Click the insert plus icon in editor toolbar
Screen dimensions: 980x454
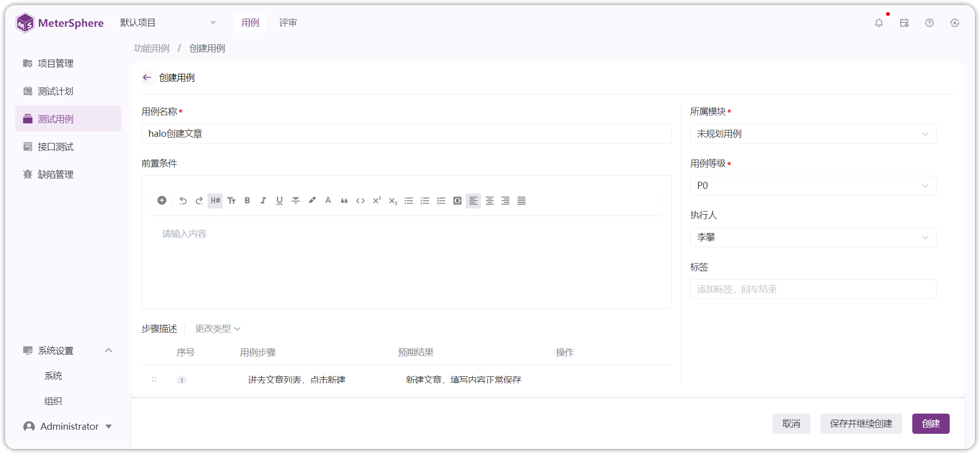point(162,200)
